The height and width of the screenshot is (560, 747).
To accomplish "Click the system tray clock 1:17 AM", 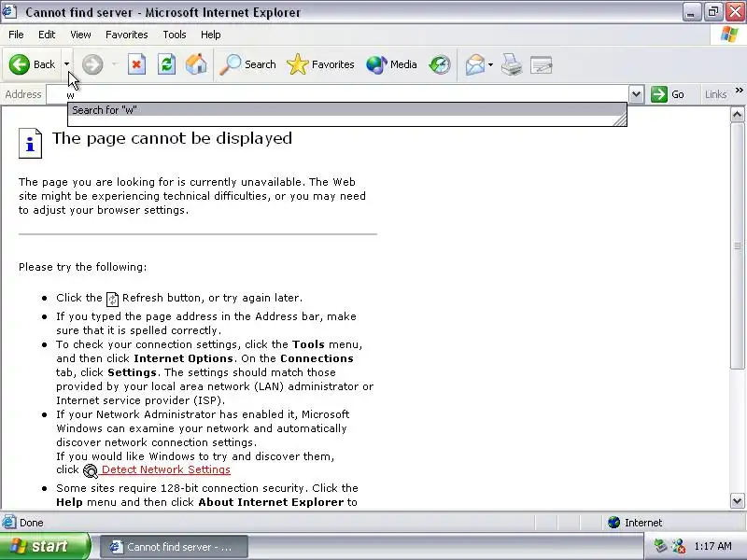I will click(x=712, y=546).
